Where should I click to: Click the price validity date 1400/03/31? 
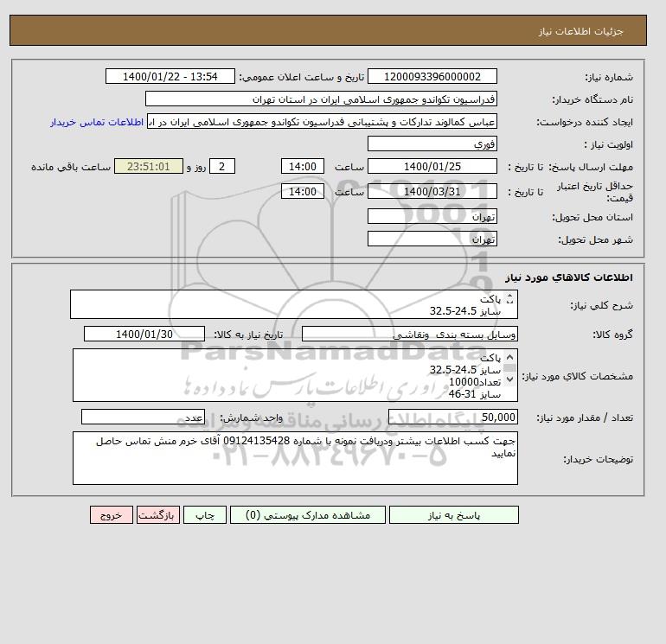432,191
